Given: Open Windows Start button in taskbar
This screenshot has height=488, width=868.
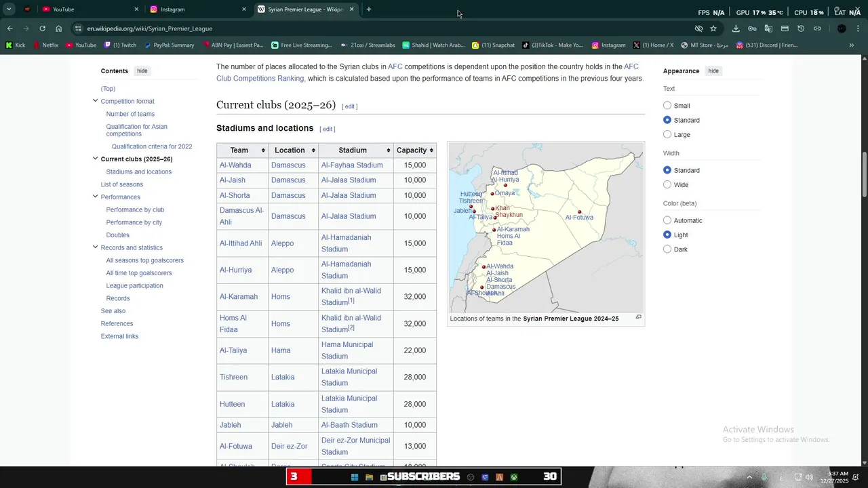Looking at the screenshot, I should click(x=354, y=477).
